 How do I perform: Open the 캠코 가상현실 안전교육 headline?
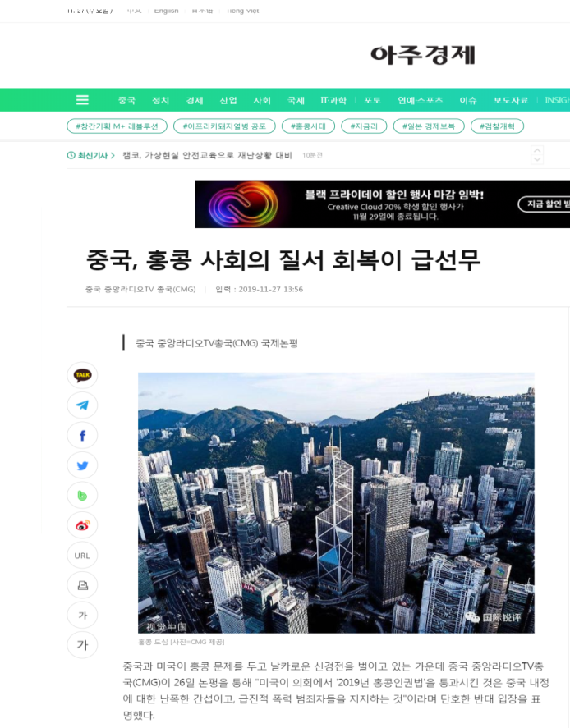pyautogui.click(x=207, y=156)
